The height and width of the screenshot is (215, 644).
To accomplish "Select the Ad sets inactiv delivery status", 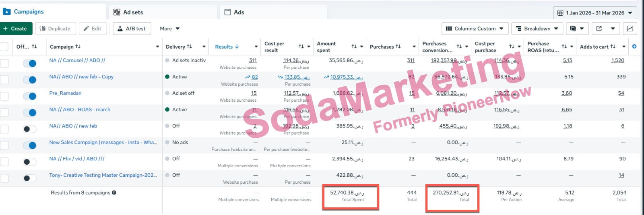I will click(x=189, y=60).
